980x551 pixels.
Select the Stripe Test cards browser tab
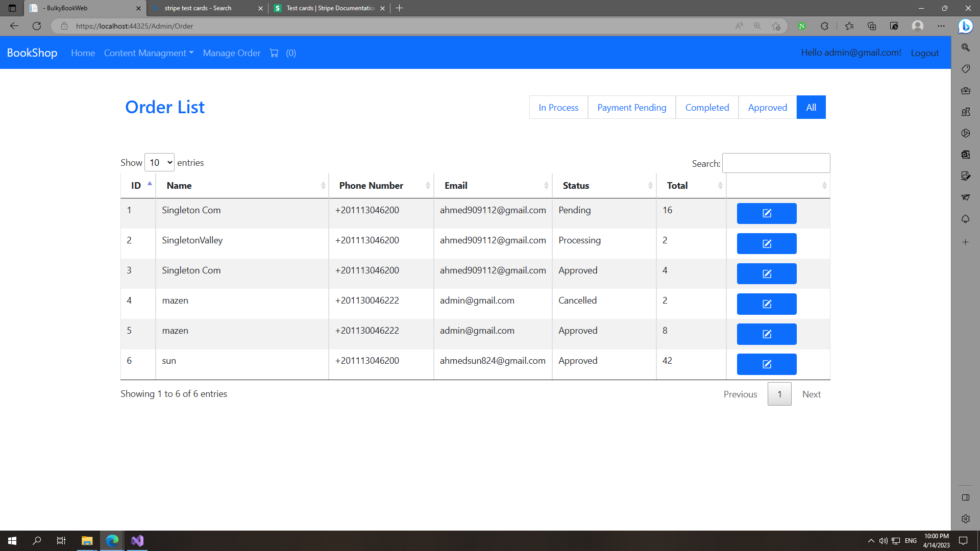coord(329,8)
